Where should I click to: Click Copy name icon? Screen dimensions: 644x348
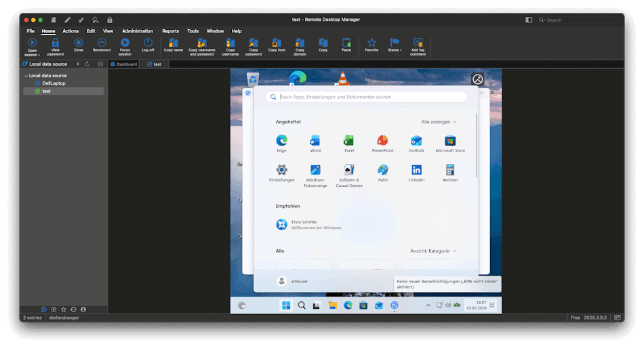174,43
